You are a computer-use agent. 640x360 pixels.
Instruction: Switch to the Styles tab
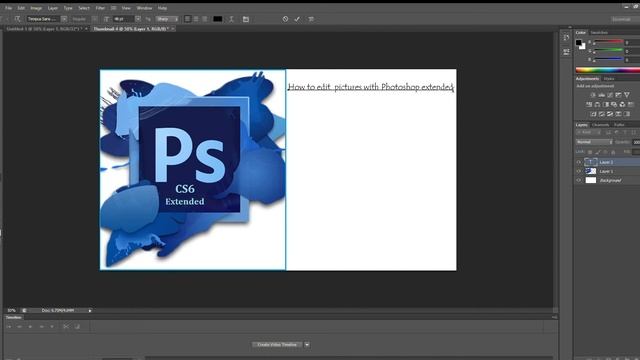tap(609, 78)
